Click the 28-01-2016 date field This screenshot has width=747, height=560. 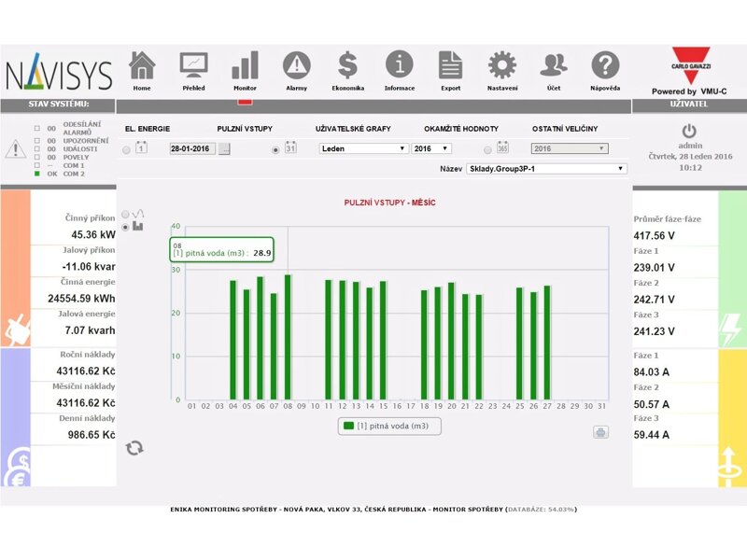(x=191, y=148)
